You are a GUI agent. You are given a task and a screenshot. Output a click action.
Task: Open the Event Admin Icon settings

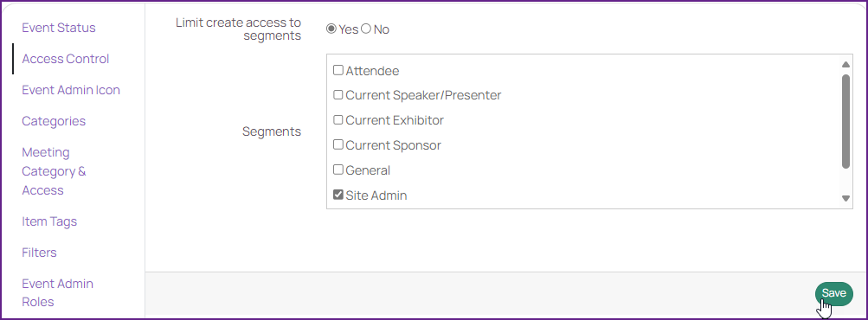click(x=71, y=90)
